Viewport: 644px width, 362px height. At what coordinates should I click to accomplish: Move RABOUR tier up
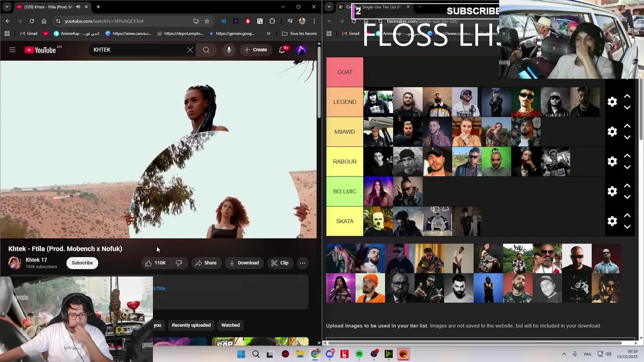coord(627,156)
